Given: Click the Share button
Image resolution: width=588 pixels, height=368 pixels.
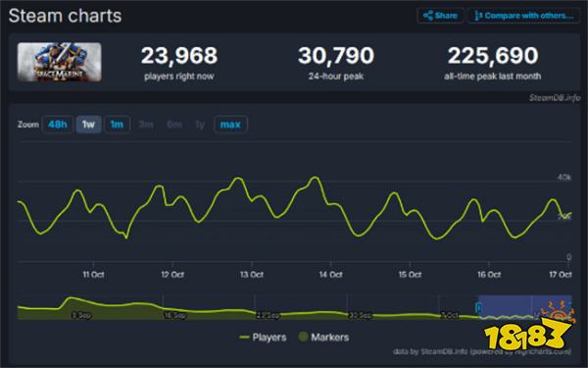Looking at the screenshot, I should point(440,16).
